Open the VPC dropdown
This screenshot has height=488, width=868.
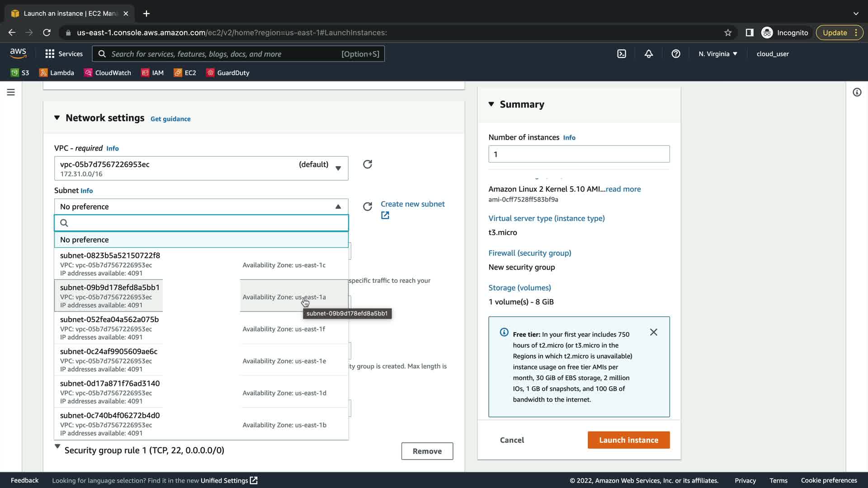[x=201, y=169]
